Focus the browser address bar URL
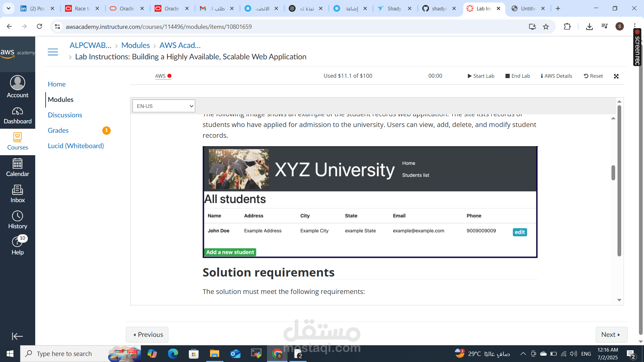This screenshot has width=644, height=362. (159, 26)
